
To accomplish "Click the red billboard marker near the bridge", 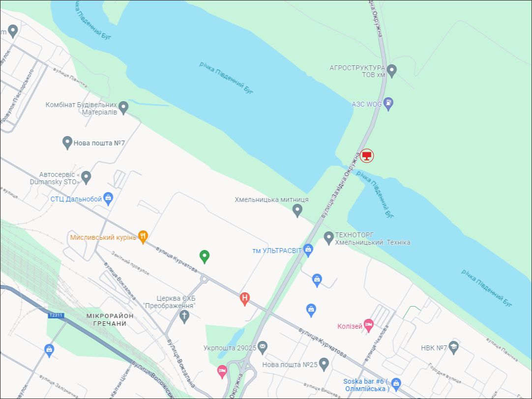I will pos(366,156).
